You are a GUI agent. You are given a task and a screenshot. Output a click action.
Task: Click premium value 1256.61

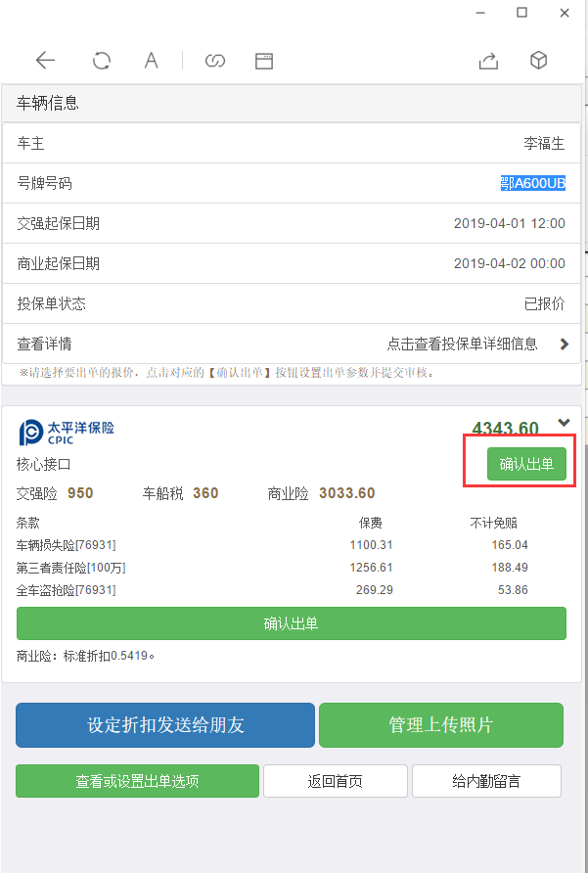pos(371,568)
